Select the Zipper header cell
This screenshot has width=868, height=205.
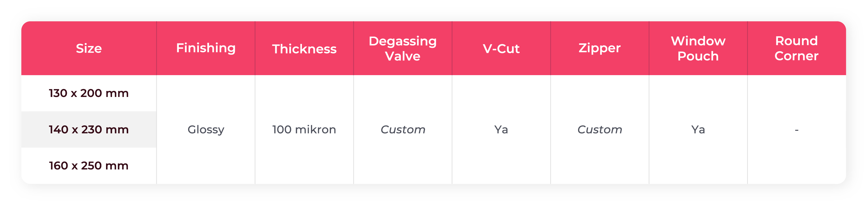click(599, 48)
